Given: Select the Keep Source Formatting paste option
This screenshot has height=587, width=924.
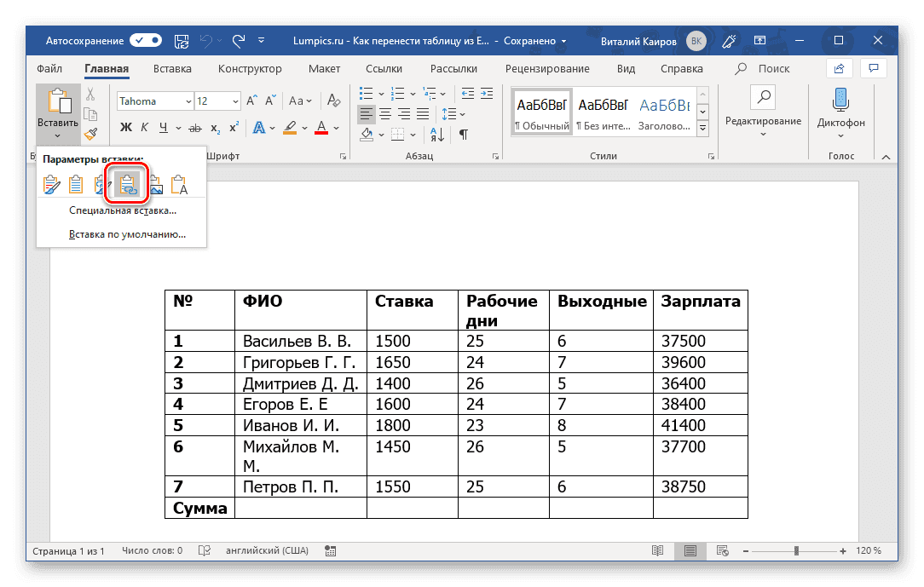Looking at the screenshot, I should [x=52, y=184].
